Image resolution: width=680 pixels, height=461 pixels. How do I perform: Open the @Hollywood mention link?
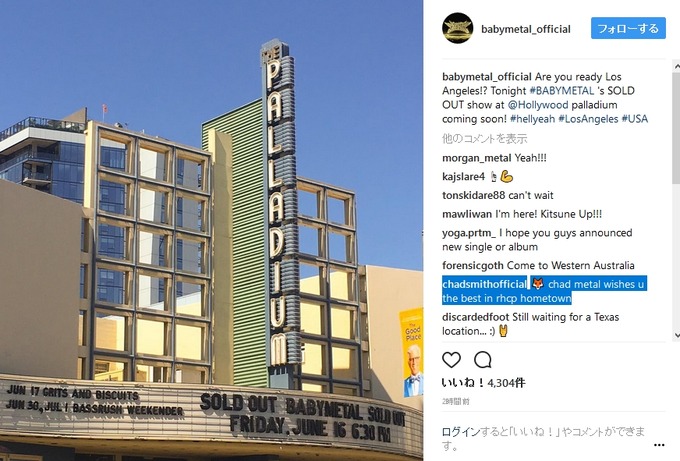[538, 105]
